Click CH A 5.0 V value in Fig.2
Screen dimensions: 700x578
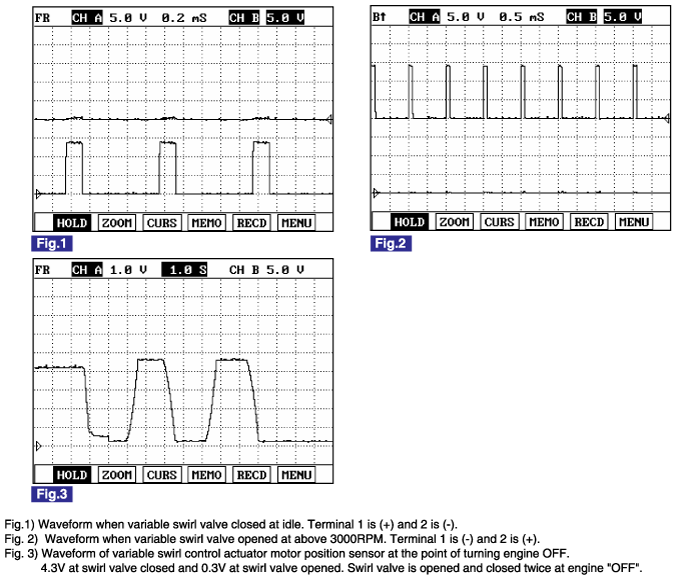click(x=466, y=17)
